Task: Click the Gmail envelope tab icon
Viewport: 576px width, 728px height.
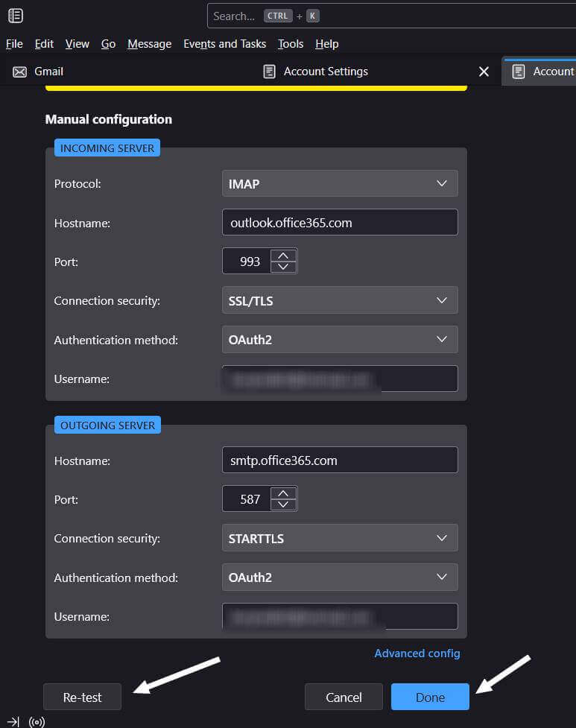Action: [19, 72]
